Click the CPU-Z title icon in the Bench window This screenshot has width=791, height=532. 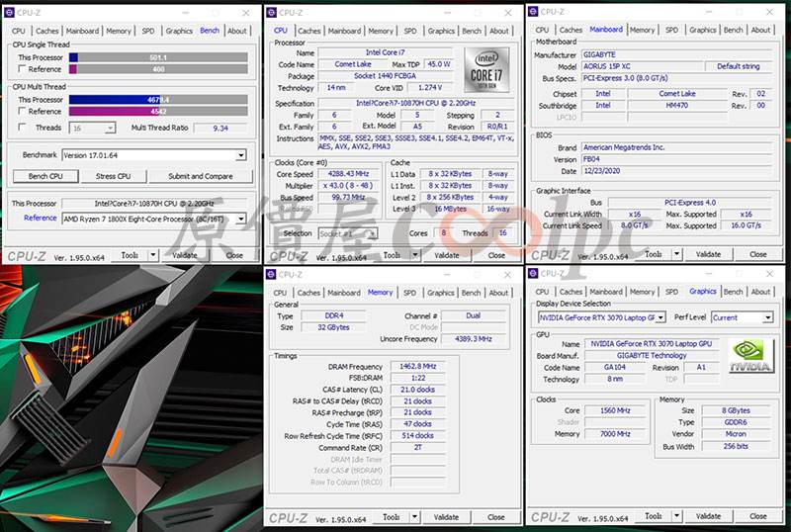point(9,13)
